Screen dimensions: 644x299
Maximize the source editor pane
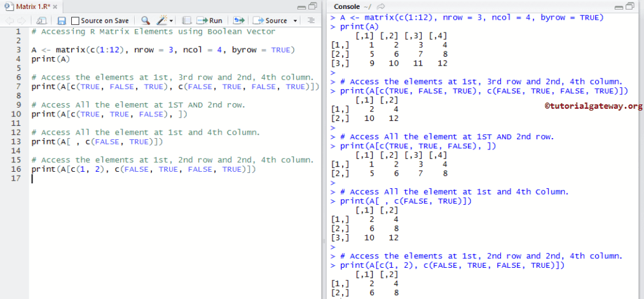pos(313,6)
